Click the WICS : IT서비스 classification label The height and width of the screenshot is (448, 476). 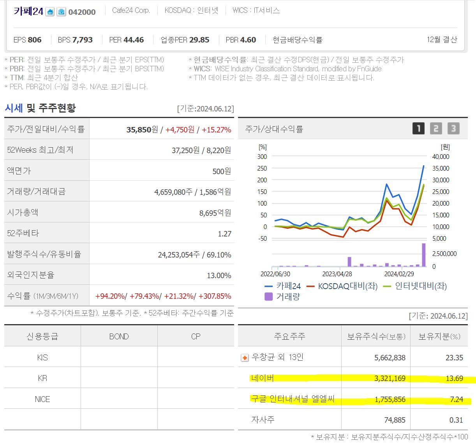(256, 11)
